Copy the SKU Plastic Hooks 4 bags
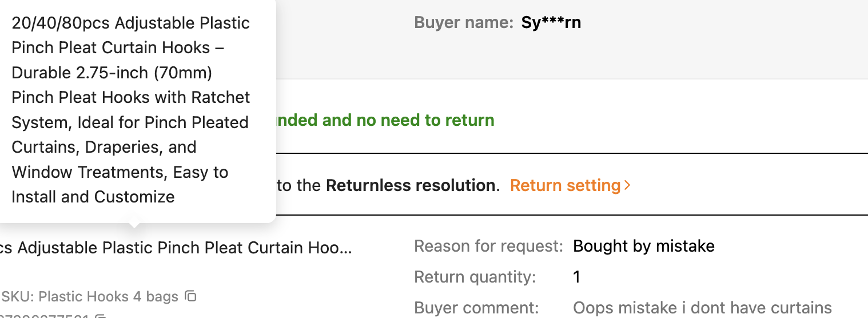The width and height of the screenshot is (868, 318). click(x=191, y=296)
